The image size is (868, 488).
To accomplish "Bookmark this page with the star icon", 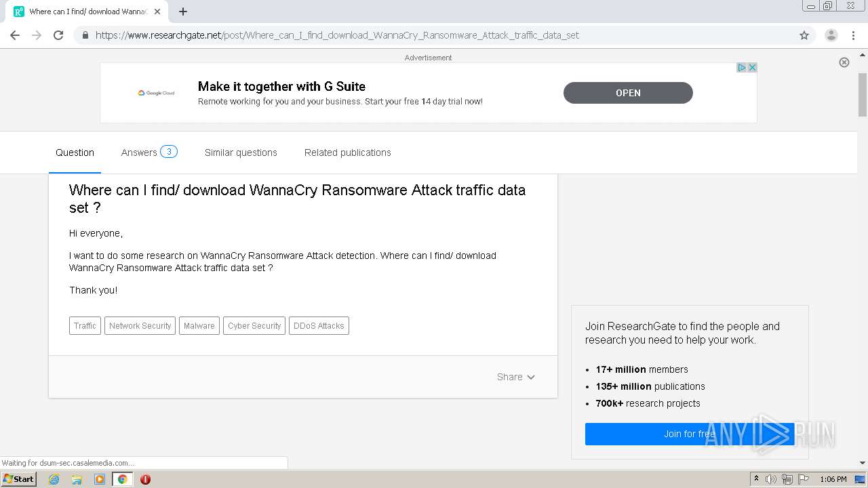I will 804,35.
